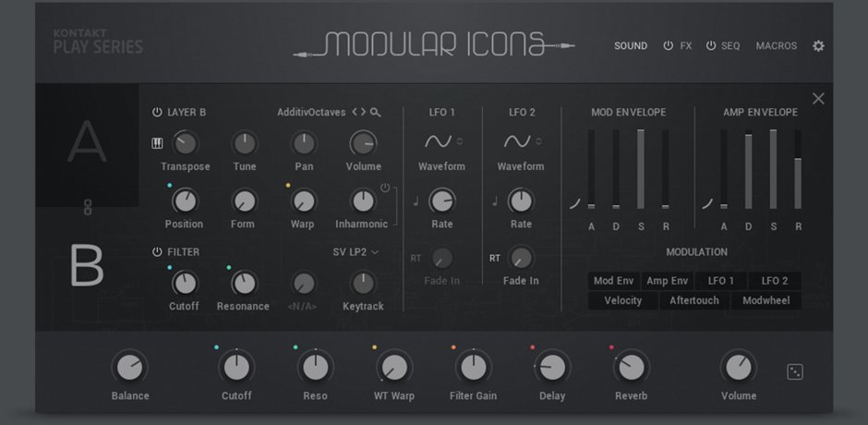Open the LFO 1 waveform selector arrows

tap(460, 141)
